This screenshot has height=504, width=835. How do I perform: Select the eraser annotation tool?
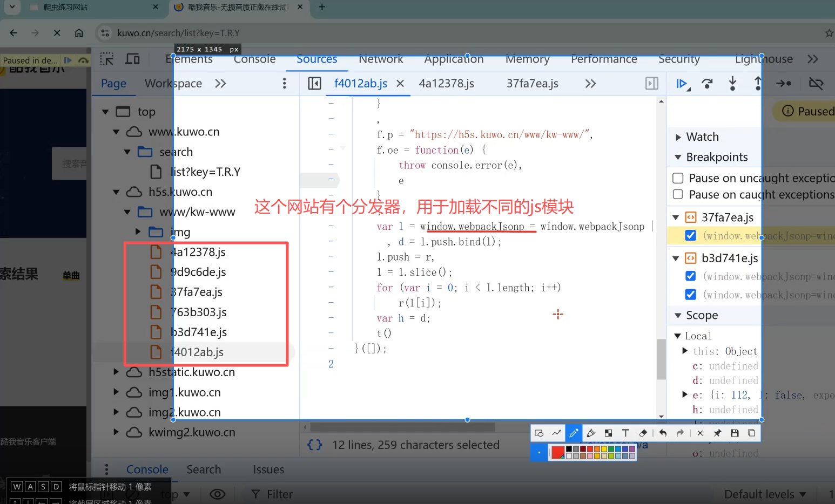coord(643,433)
